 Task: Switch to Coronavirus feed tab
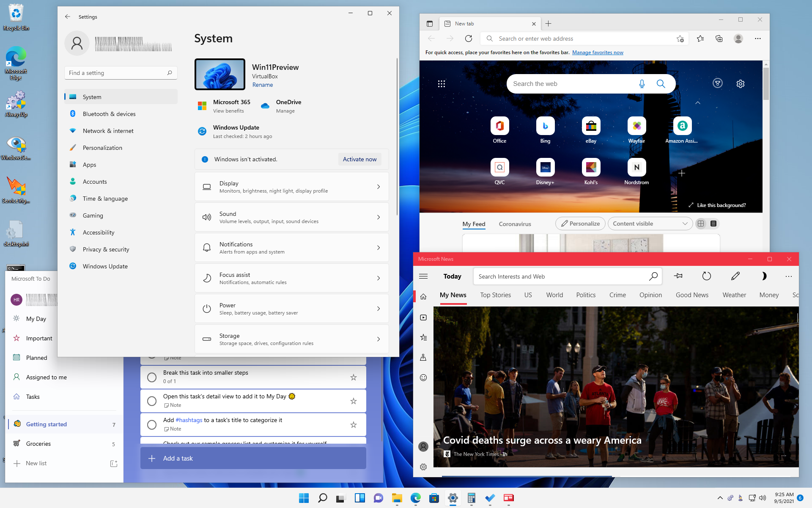(x=515, y=224)
